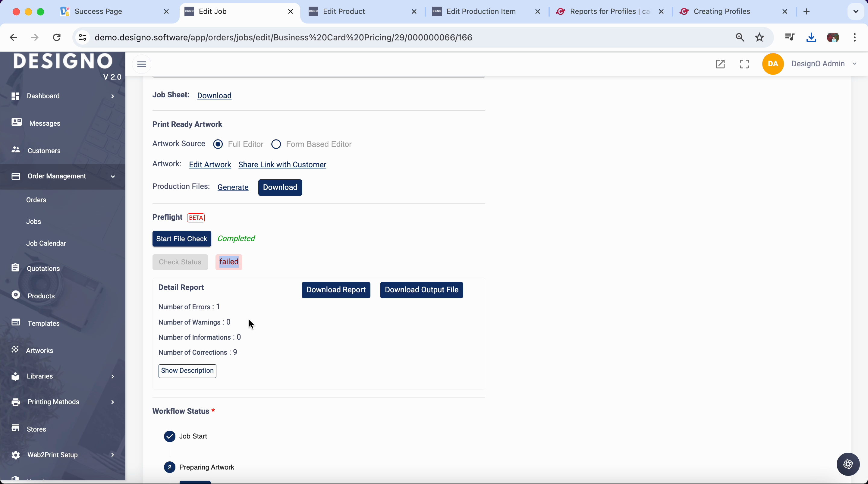
Task: Click the Templates sidebar icon
Action: 15,322
